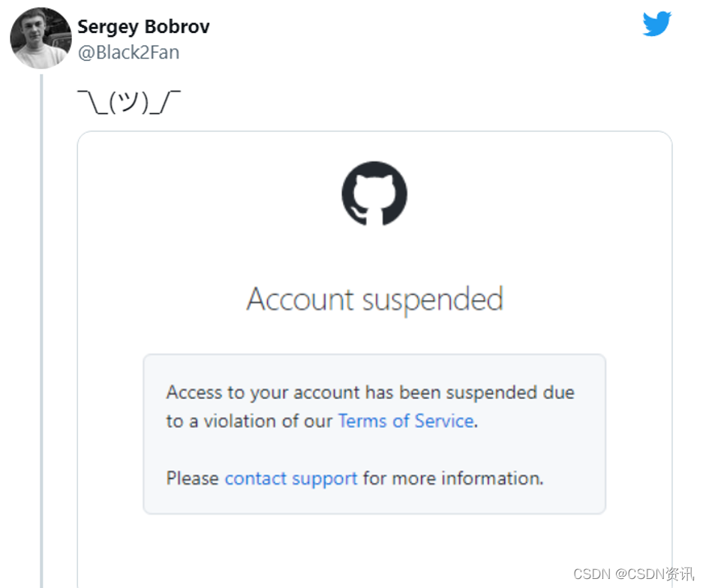The width and height of the screenshot is (706, 588).
Task: Click 'has been suspended due' in the notice
Action: [470, 392]
